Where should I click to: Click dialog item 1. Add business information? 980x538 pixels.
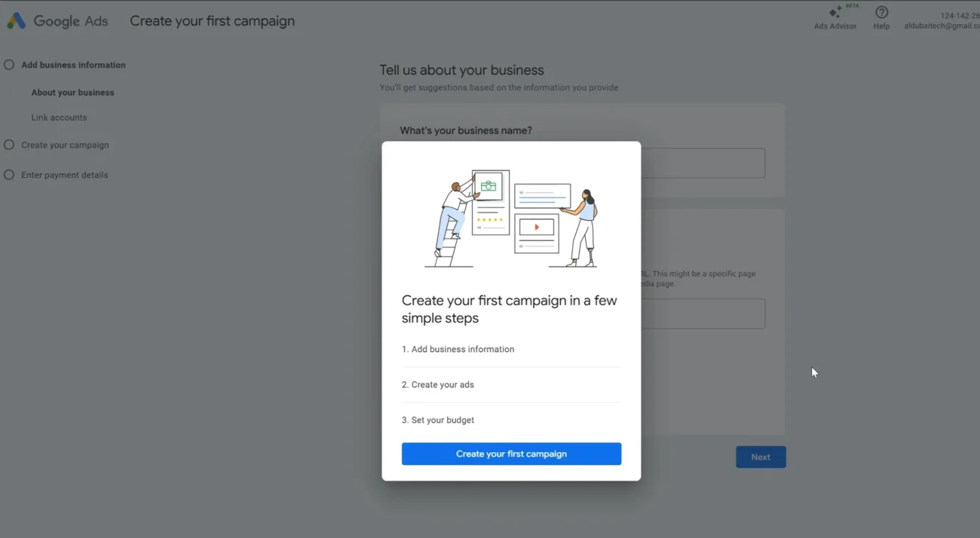point(458,350)
